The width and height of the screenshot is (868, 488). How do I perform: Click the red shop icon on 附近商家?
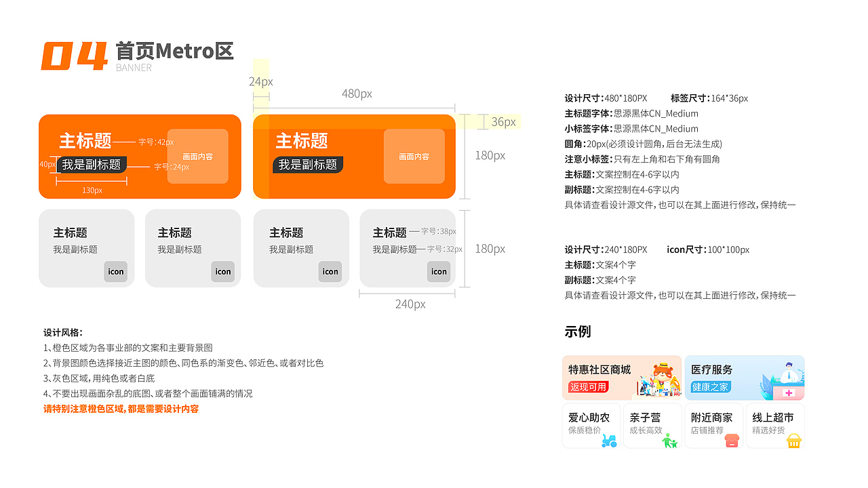[732, 441]
